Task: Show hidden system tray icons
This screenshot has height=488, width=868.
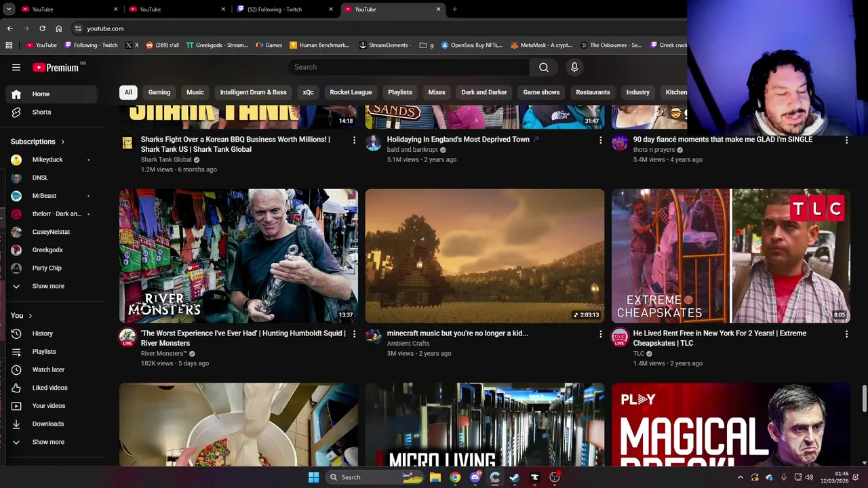Action: click(740, 477)
